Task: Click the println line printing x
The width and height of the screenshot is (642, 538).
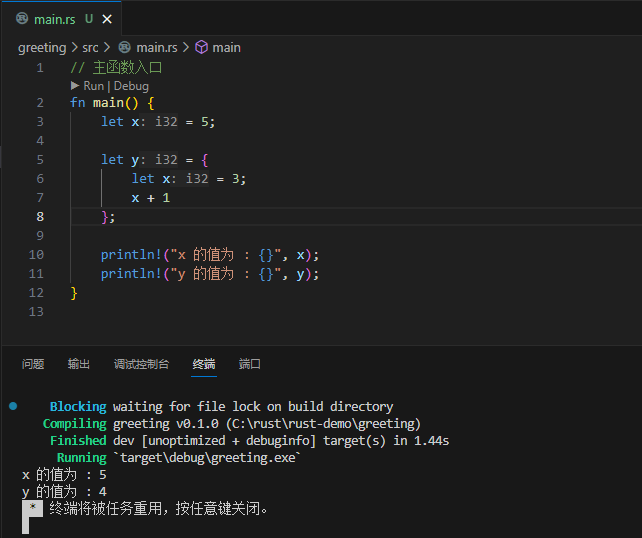Action: (210, 255)
